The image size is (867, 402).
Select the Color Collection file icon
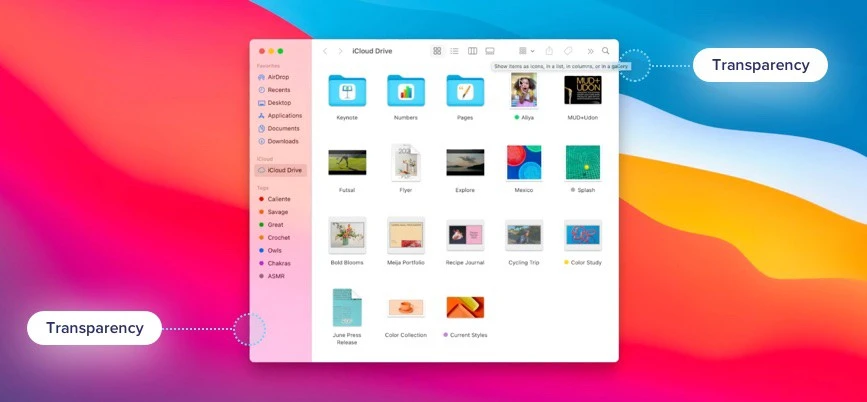(406, 307)
